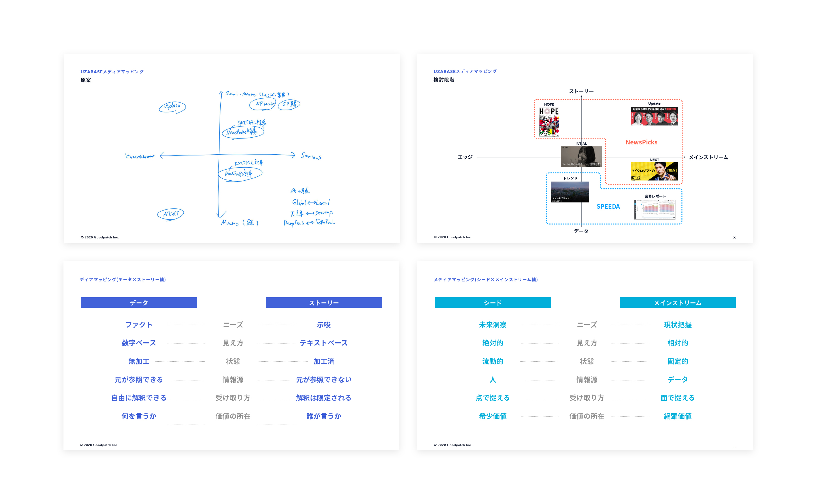Click the 点で捉える text
This screenshot has height=504, width=816.
492,398
